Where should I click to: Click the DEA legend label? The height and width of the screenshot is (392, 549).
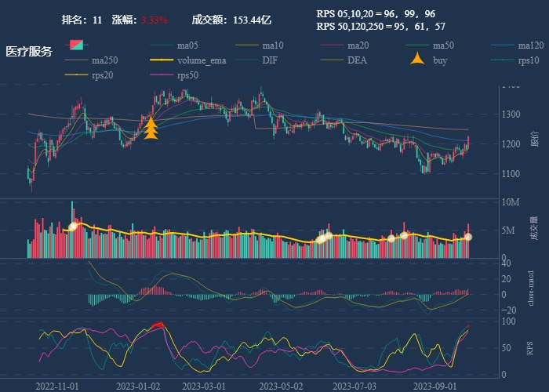pos(357,60)
